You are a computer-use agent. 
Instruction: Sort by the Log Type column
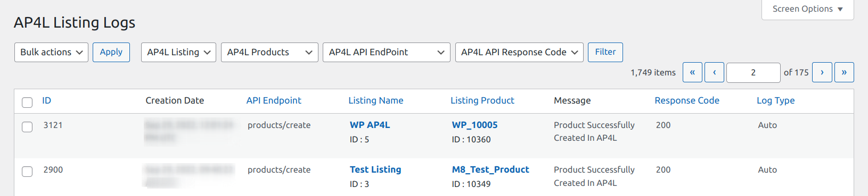(776, 100)
